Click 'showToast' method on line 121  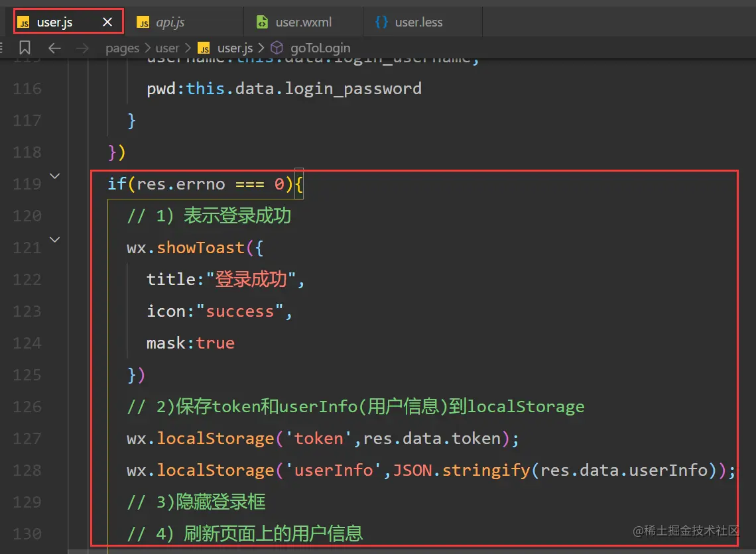200,248
